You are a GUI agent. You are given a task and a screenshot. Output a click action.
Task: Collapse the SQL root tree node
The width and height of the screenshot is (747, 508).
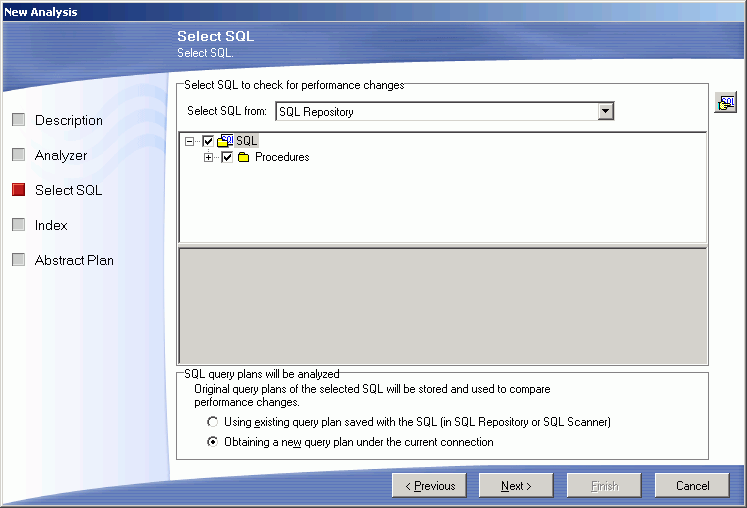[189, 141]
